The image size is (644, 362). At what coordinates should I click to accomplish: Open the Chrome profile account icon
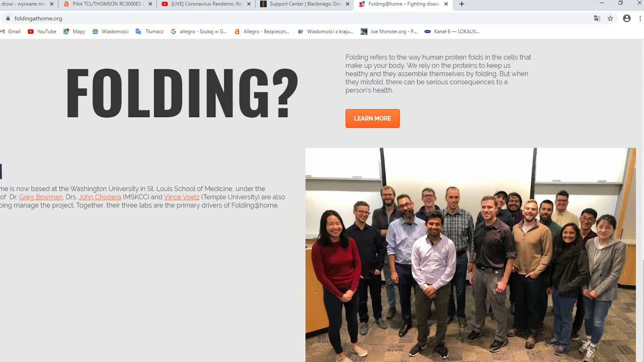[627, 18]
